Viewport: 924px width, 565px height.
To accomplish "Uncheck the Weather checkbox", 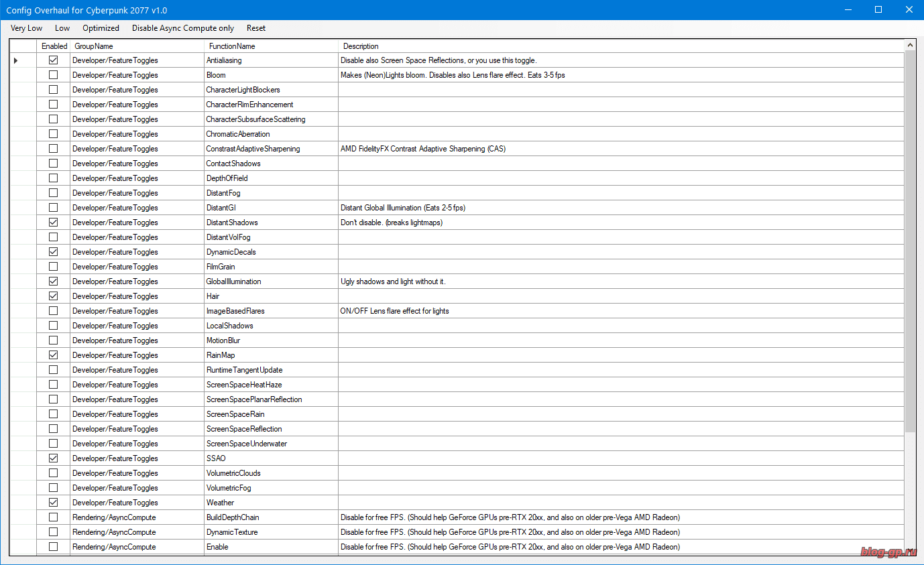I will [x=54, y=503].
